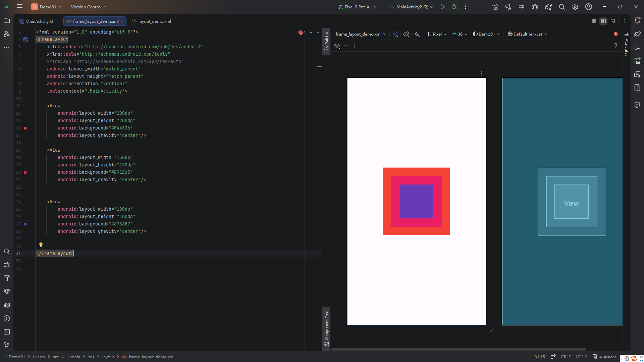This screenshot has height=362, width=644.
Task: Click the breadcrumb 'layout' folder
Action: coord(108,357)
